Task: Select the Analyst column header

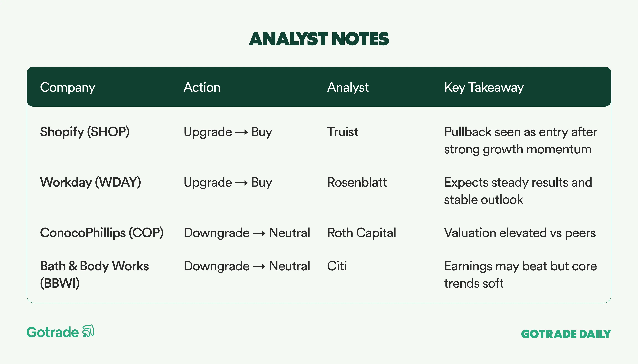Action: pyautogui.click(x=348, y=87)
